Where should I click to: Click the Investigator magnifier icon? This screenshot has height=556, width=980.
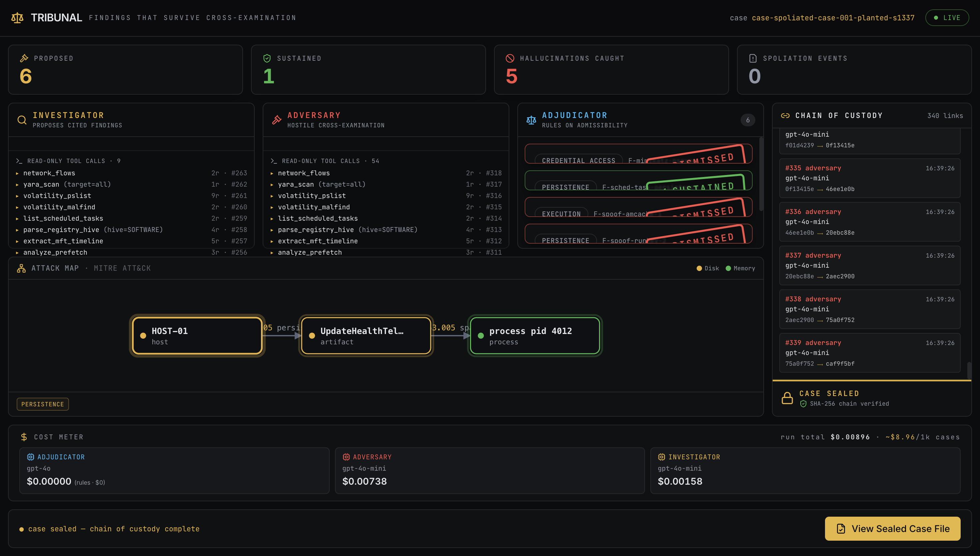pos(22,120)
